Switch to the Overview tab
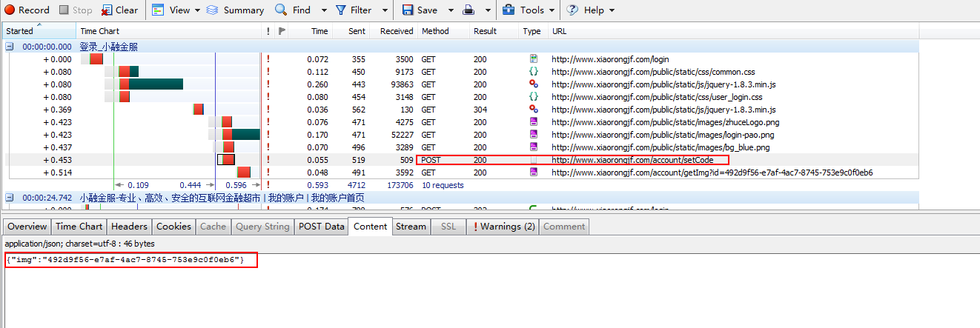This screenshot has width=980, height=328. click(27, 227)
